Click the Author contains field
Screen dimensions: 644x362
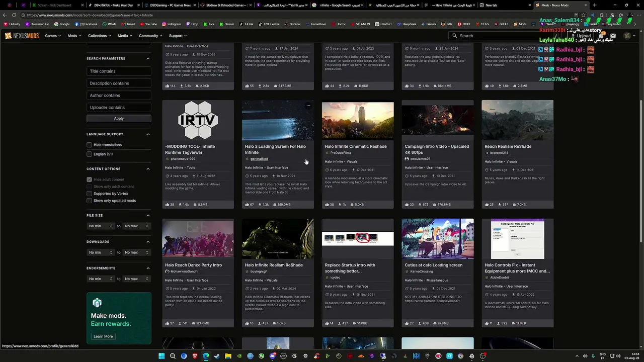[x=119, y=96]
